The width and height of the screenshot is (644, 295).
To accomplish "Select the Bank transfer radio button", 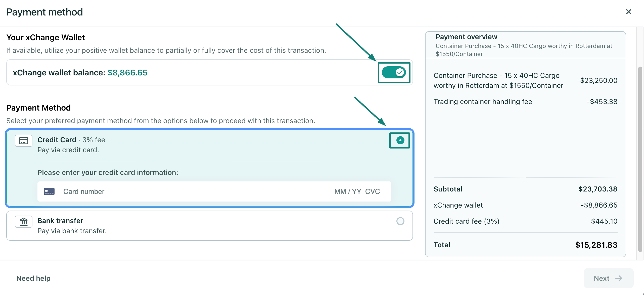I will point(400,221).
